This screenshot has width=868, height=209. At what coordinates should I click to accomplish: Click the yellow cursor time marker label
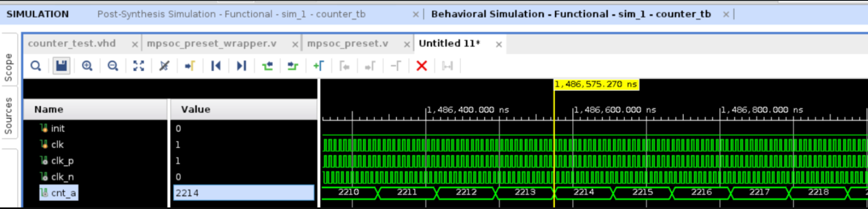point(596,85)
